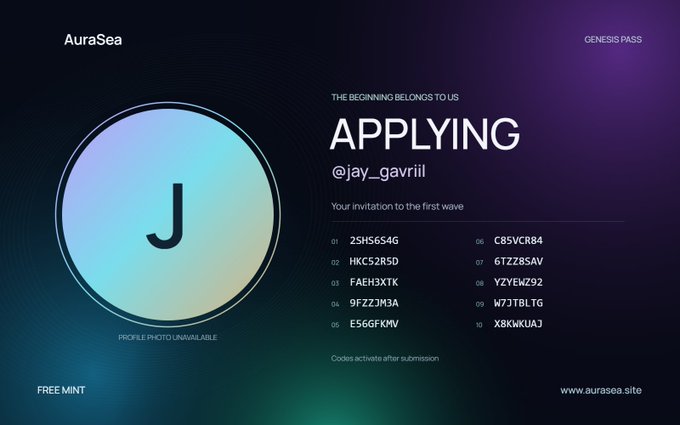Select invite code C85VCR84

click(x=518, y=241)
